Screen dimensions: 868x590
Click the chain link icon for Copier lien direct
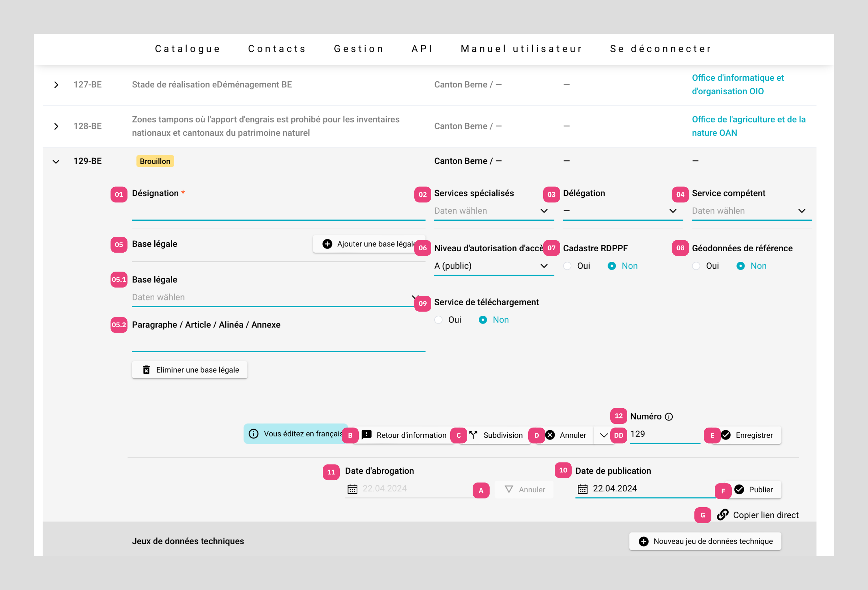click(x=723, y=515)
